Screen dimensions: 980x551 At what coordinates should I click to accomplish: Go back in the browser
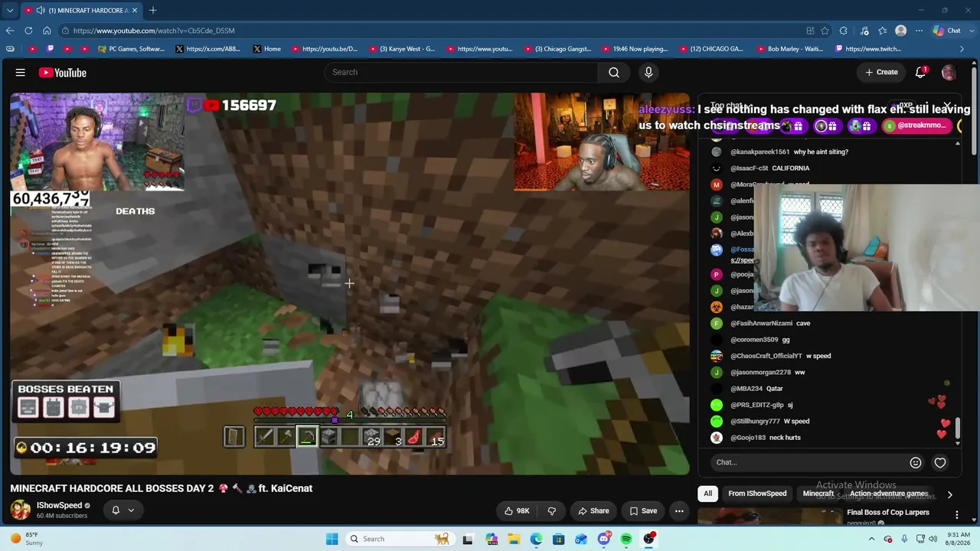coord(9,31)
